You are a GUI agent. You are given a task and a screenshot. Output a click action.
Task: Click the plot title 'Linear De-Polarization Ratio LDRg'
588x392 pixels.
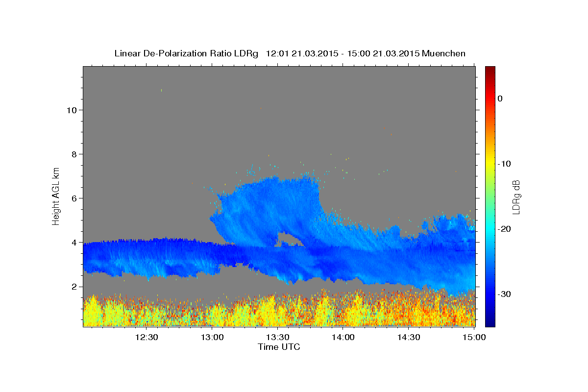click(186, 53)
